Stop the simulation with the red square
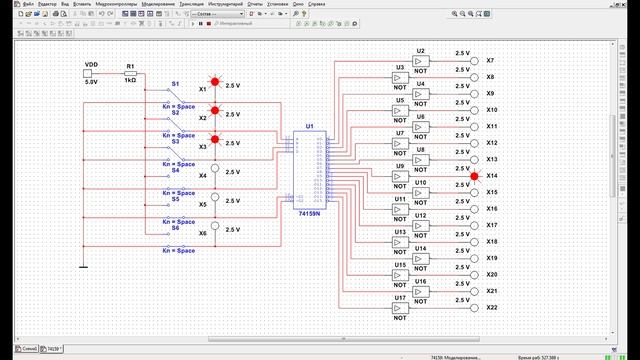This screenshot has width=640, height=360. click(209, 24)
